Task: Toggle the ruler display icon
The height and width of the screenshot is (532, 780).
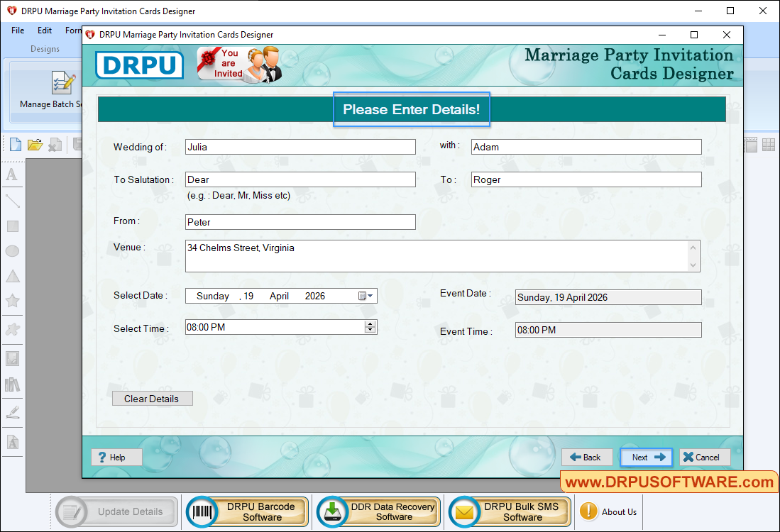Action: pyautogui.click(x=751, y=144)
